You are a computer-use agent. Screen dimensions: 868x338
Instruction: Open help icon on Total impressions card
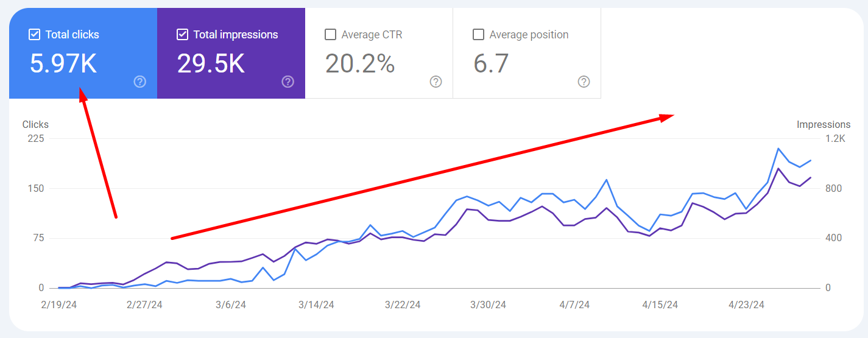click(288, 82)
